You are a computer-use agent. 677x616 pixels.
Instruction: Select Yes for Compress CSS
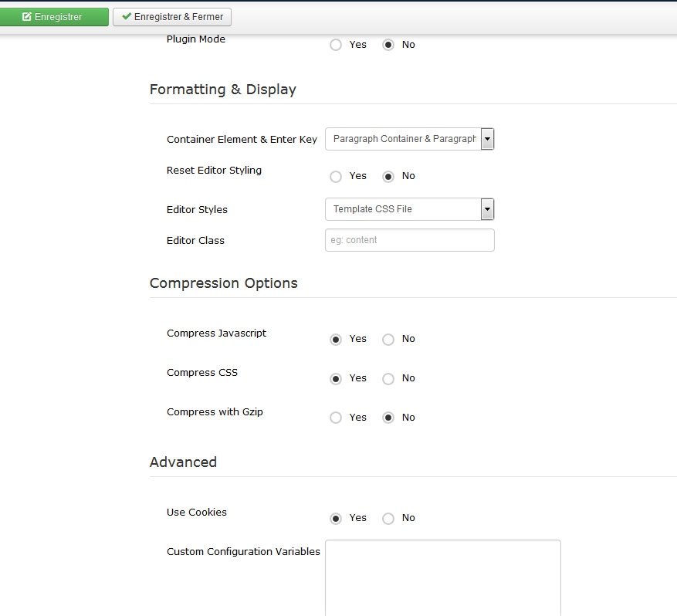(x=336, y=378)
